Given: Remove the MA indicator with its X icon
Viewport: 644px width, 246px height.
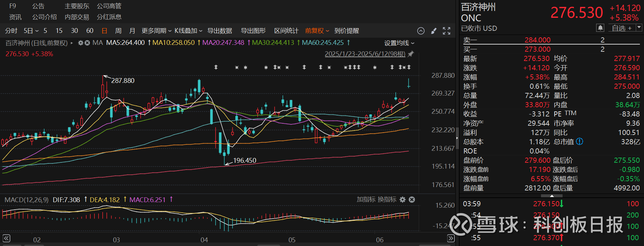Looking at the screenshot, I should (x=87, y=43).
